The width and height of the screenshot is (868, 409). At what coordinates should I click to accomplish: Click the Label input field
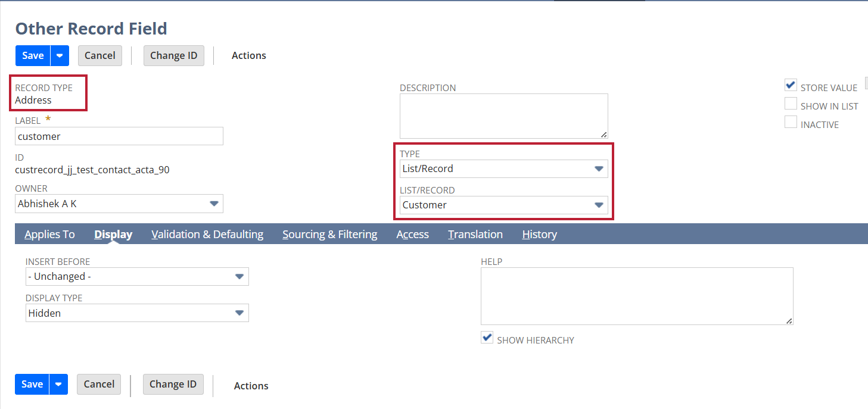[119, 136]
